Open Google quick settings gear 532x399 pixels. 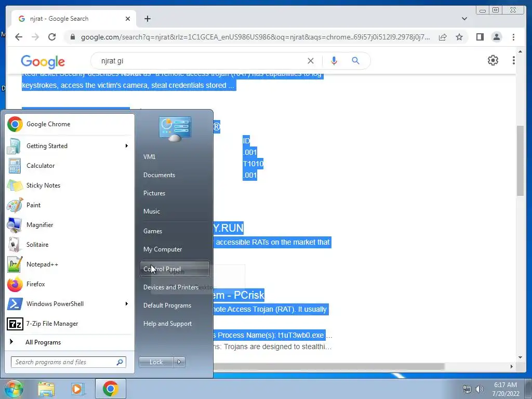click(x=493, y=60)
